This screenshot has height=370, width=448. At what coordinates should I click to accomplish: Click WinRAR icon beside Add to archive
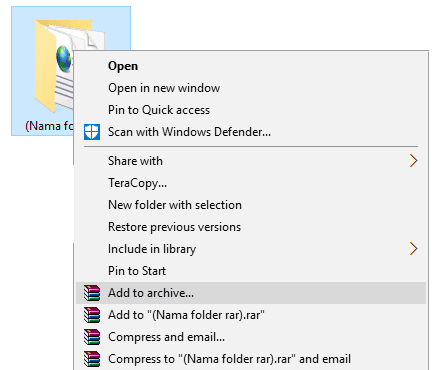[x=92, y=293]
